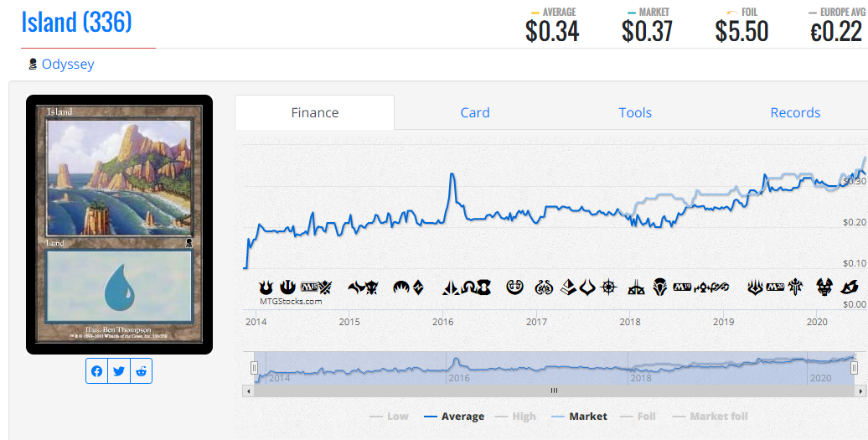Click the MTGStocks.com chart credit

pos(291,302)
